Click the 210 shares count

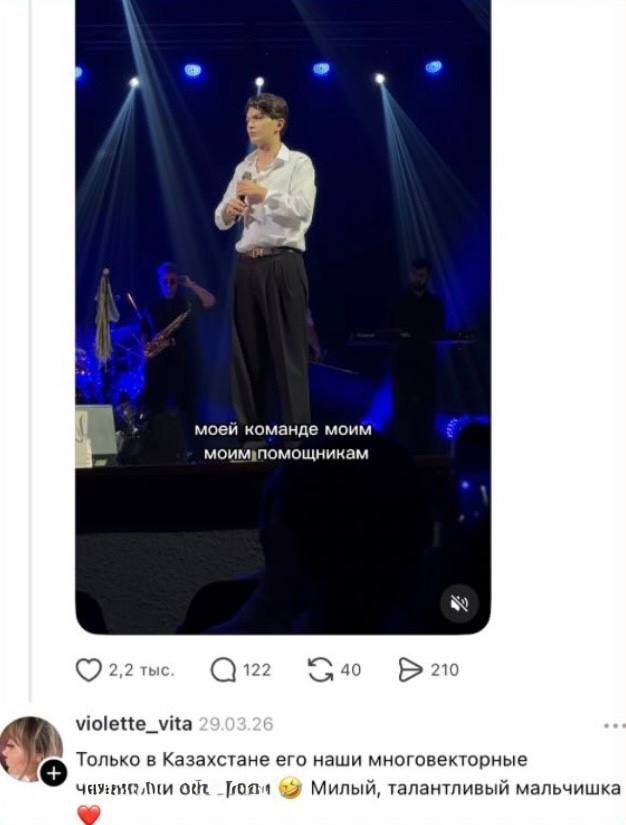(445, 670)
